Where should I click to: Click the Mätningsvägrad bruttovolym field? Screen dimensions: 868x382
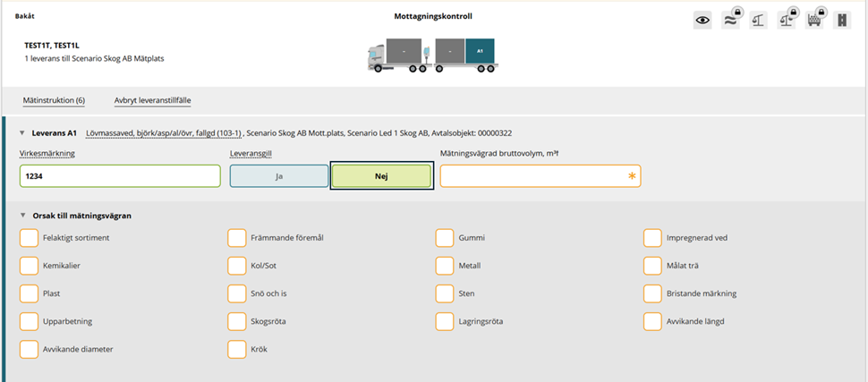pyautogui.click(x=540, y=176)
